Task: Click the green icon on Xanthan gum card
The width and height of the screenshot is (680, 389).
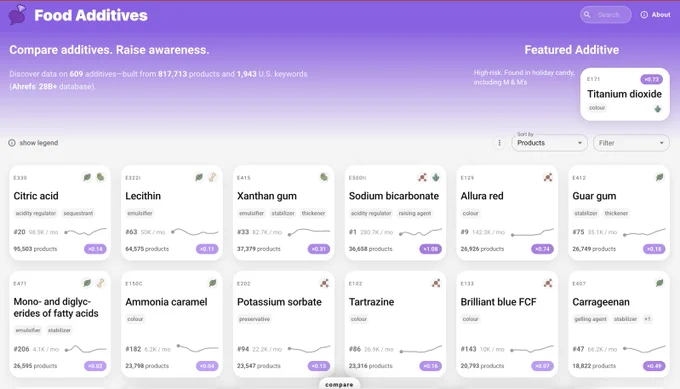Action: click(324, 177)
